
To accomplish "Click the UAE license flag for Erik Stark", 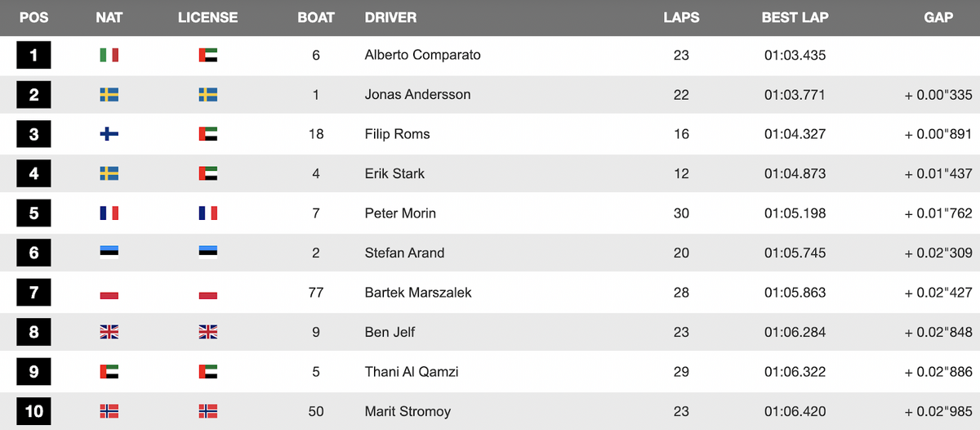I will click(207, 174).
